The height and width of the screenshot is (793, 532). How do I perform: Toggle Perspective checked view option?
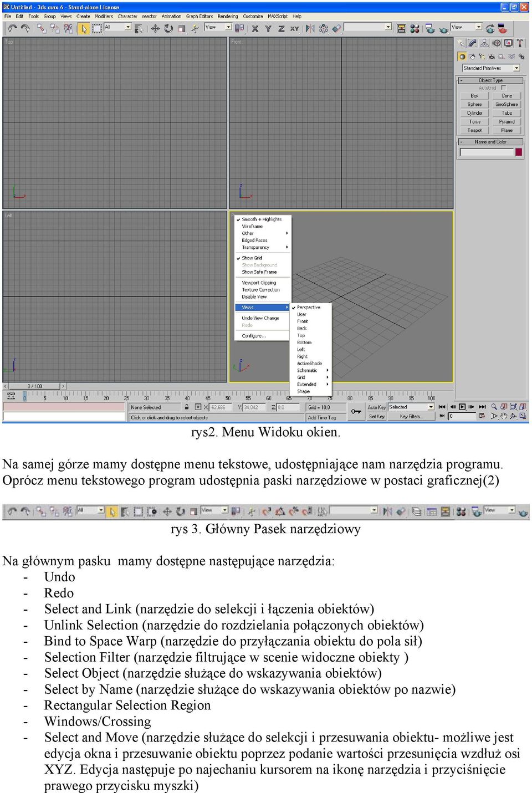(x=309, y=308)
